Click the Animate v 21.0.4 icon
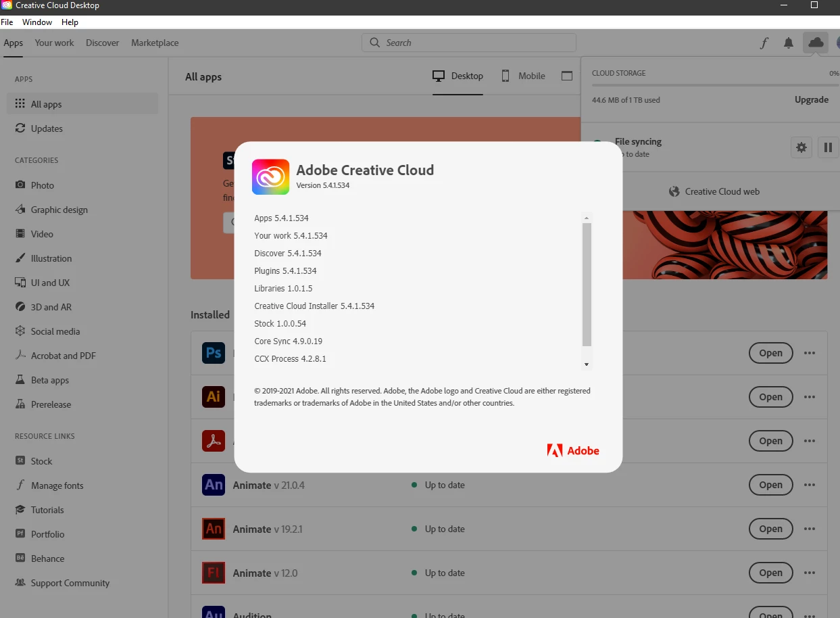 tap(214, 485)
